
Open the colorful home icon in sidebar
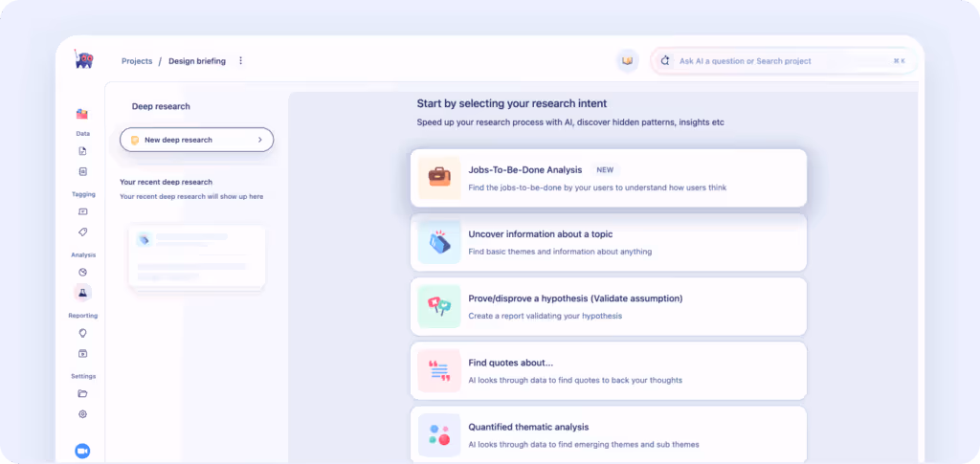(82, 114)
